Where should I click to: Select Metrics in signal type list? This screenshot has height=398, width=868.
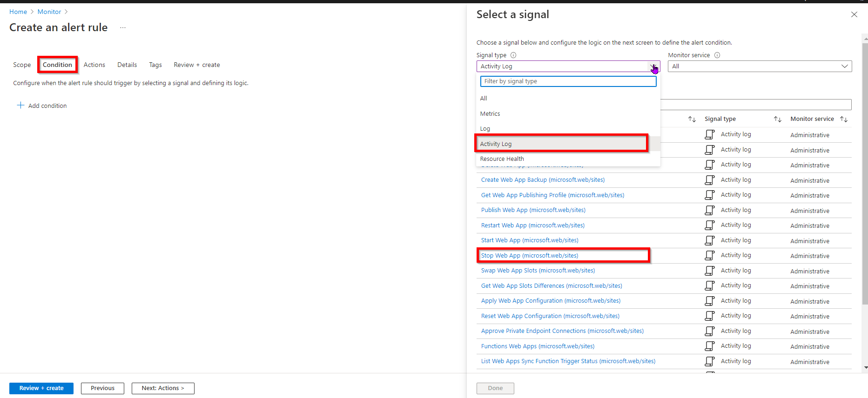click(568, 113)
